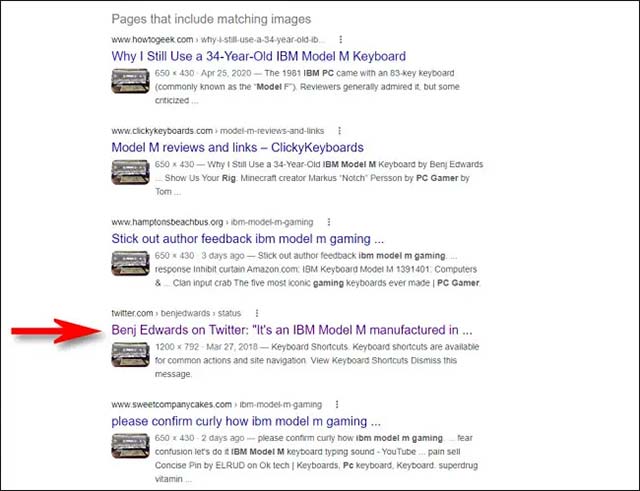Screen dimensions: 640x491
Task: Click the www.sweetcompanycakes.com URL breadcrumb
Action: pyautogui.click(x=216, y=404)
